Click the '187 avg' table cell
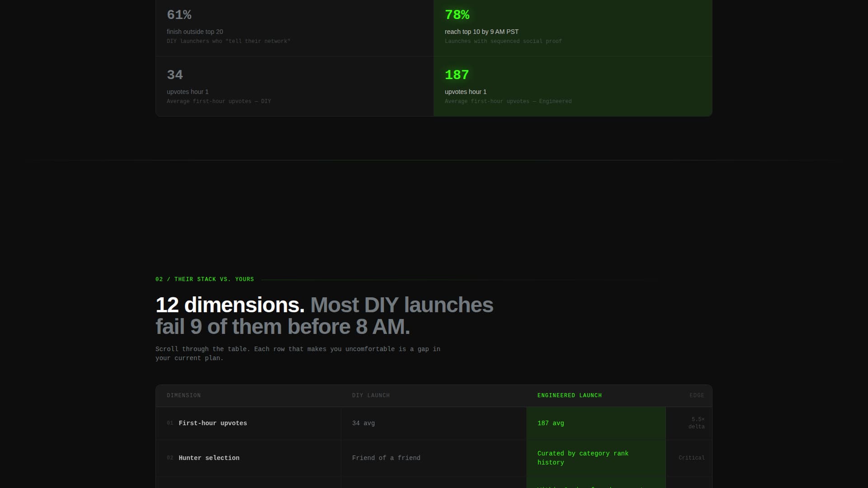868x488 pixels. (x=551, y=423)
